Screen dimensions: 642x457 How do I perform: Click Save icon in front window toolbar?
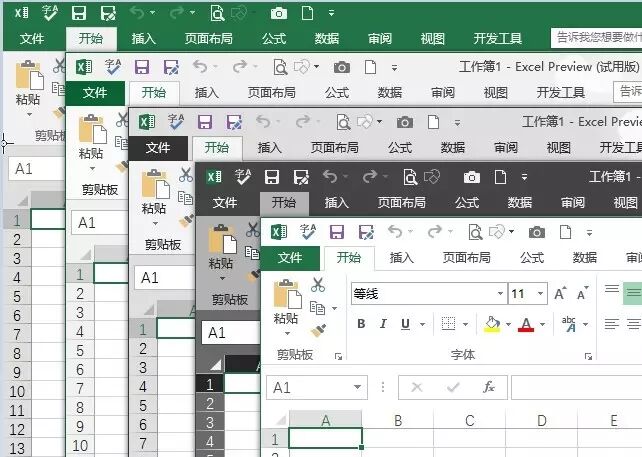tap(337, 232)
